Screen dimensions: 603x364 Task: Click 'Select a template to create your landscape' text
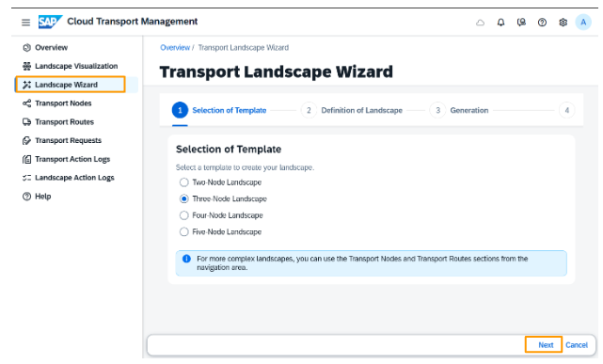[245, 167]
